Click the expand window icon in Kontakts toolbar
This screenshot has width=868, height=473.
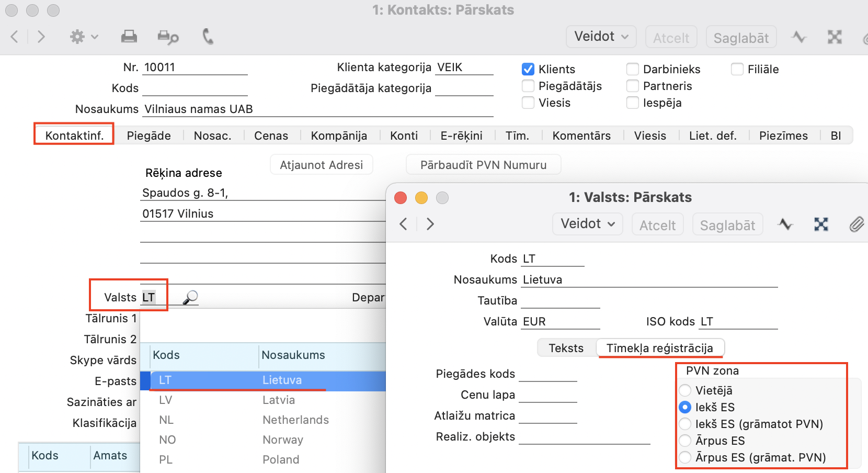(835, 37)
